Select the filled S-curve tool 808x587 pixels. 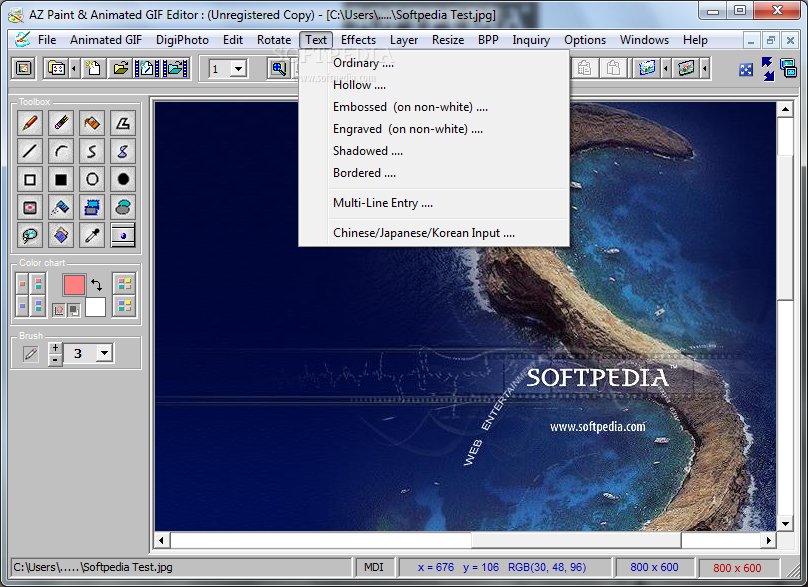tap(123, 151)
